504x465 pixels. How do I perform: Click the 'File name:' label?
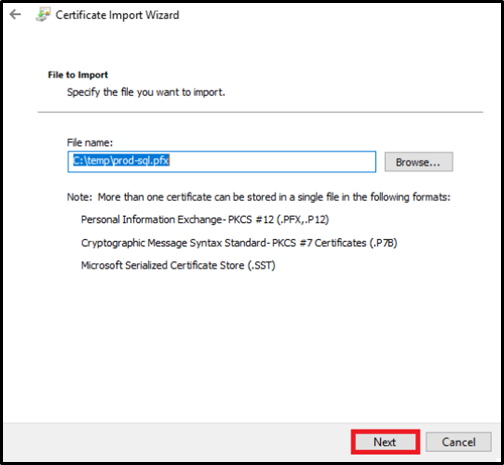tap(90, 143)
